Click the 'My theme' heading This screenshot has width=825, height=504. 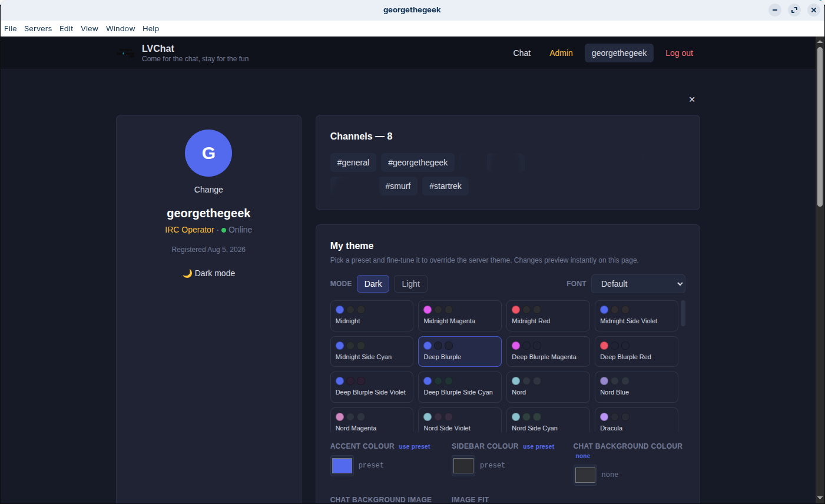(352, 246)
